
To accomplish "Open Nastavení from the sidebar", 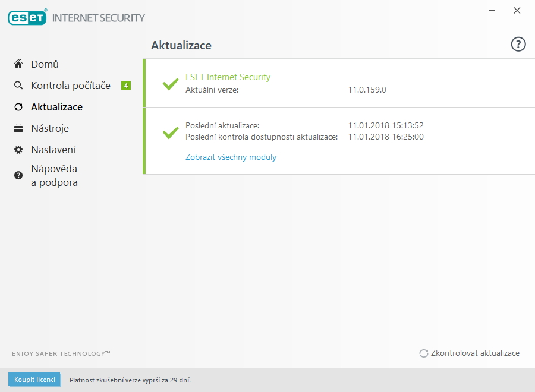I will point(53,150).
